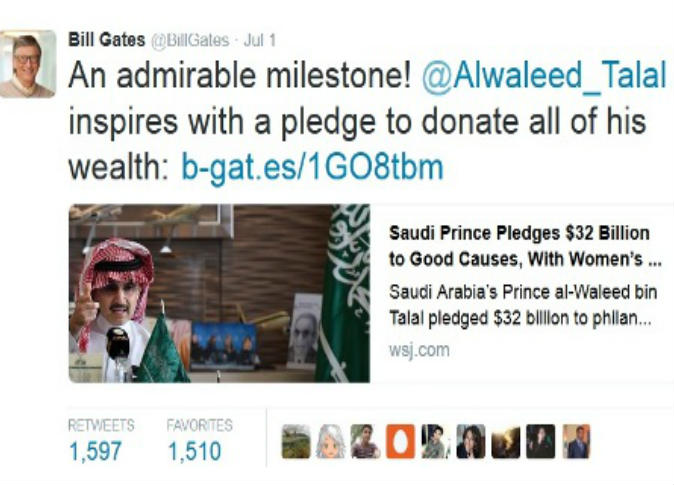This screenshot has width=674, height=485.
Task: Click the orange egg default avatar
Action: pyautogui.click(x=401, y=441)
